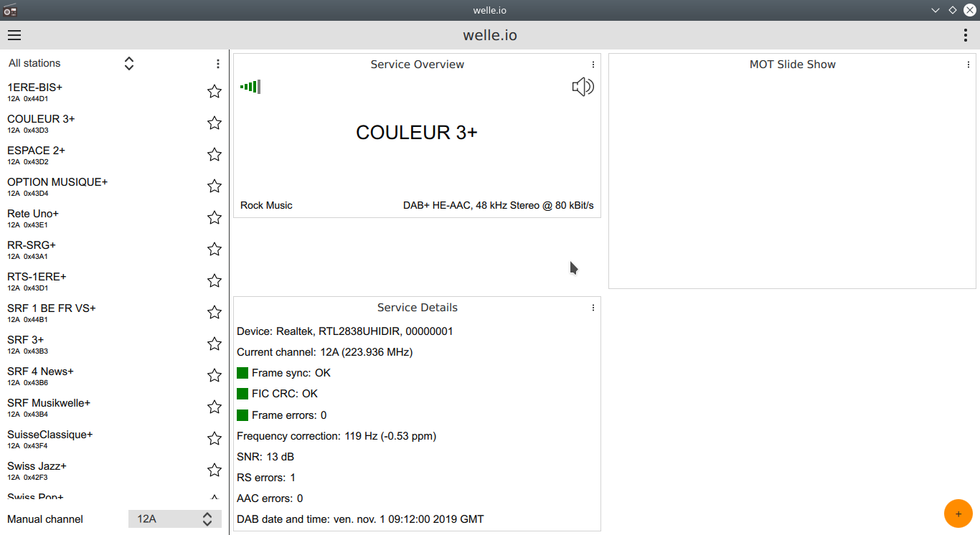Click the Frame sync OK green indicator

[x=242, y=373]
